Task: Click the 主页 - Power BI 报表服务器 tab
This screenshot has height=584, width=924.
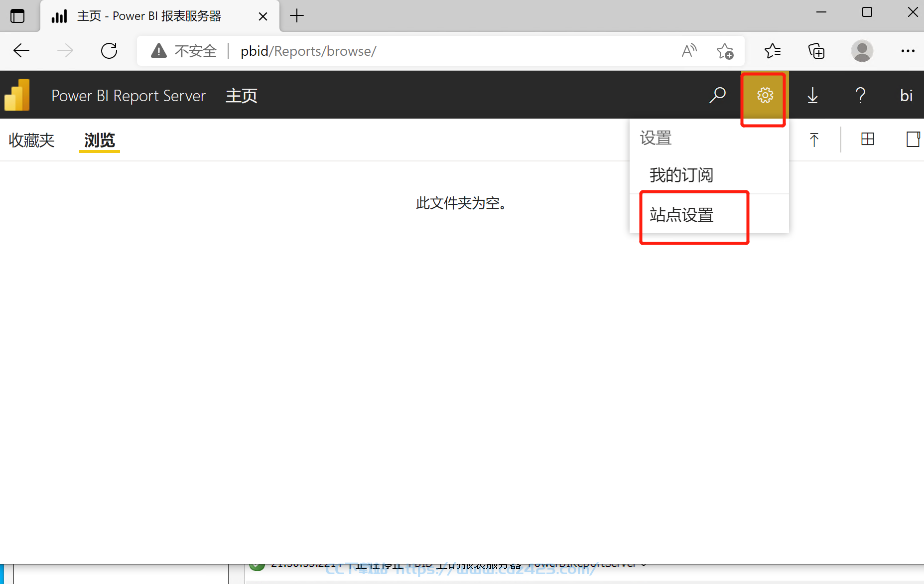Action: [159, 16]
